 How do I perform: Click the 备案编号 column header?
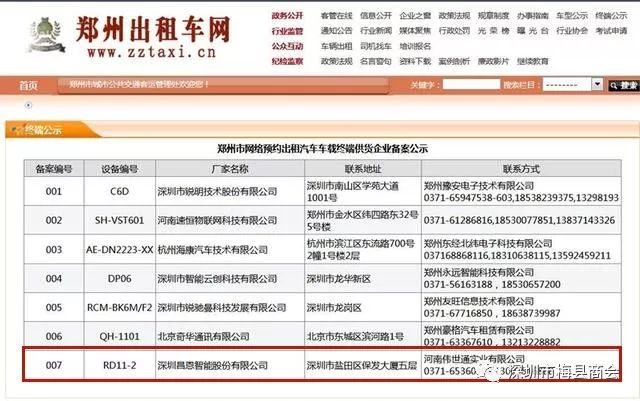coord(54,169)
